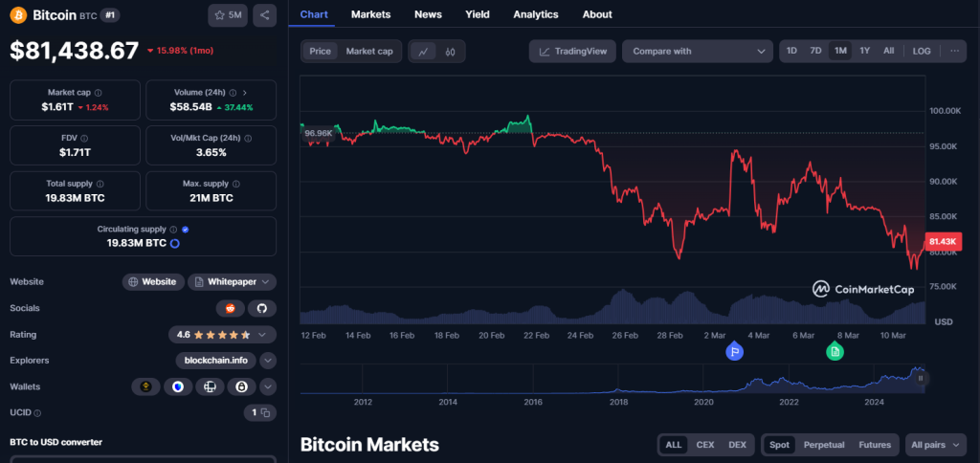Open the GitHub social link
Screen dimensions: 980x463
(262, 308)
